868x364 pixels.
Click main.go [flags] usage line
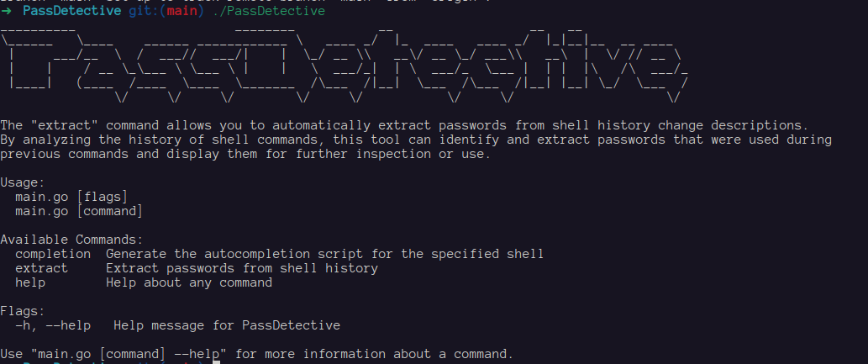point(71,197)
